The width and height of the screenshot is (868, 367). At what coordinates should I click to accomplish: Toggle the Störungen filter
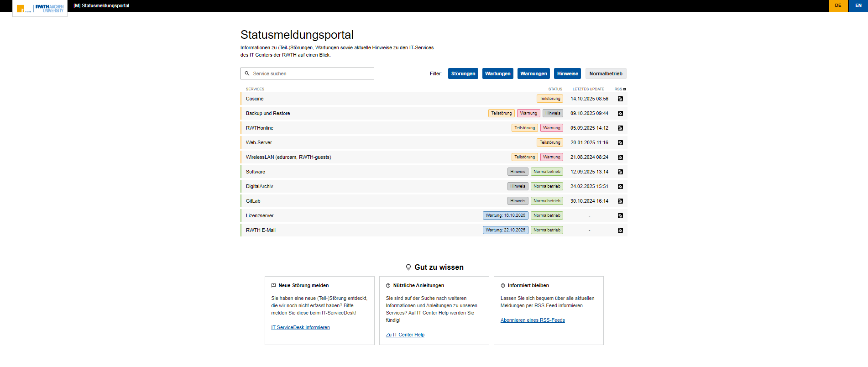pos(463,73)
